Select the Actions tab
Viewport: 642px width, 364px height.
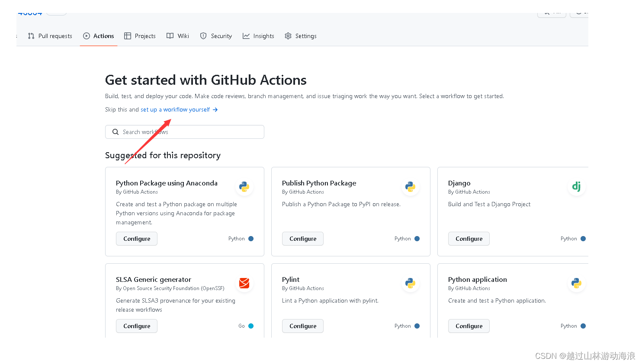point(99,36)
